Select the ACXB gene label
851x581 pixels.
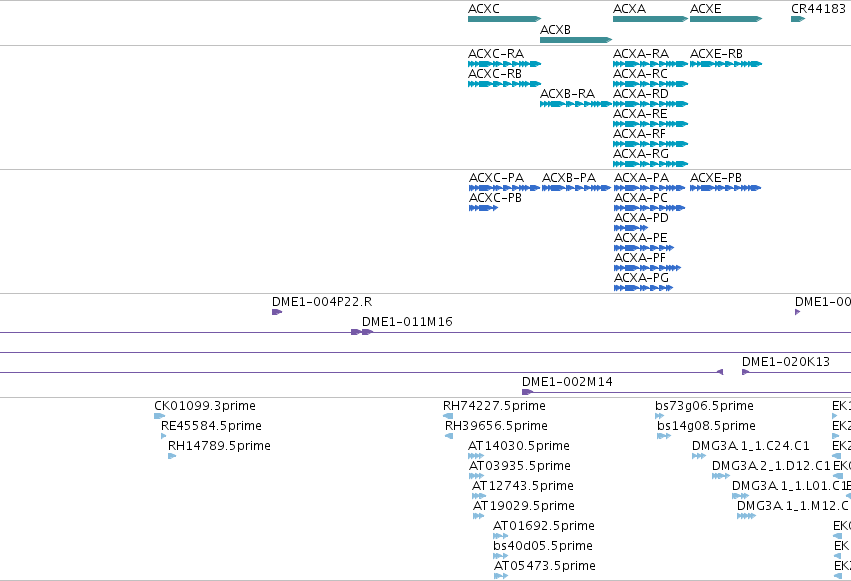(555, 30)
